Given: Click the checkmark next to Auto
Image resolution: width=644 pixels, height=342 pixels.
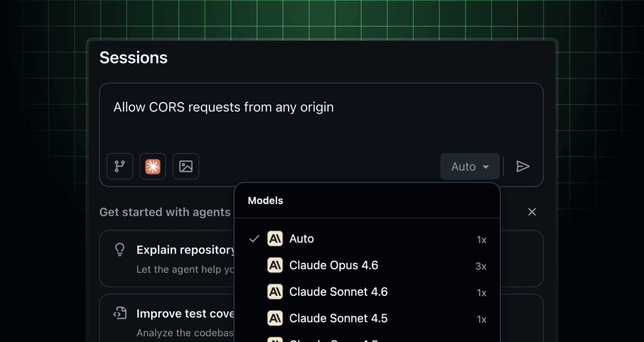Looking at the screenshot, I should tap(254, 238).
